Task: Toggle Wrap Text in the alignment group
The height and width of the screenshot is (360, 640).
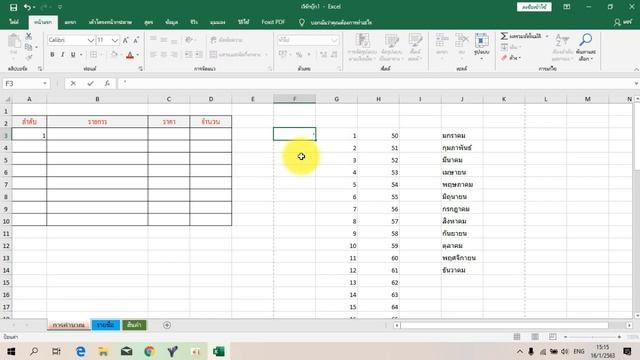Action: [227, 40]
